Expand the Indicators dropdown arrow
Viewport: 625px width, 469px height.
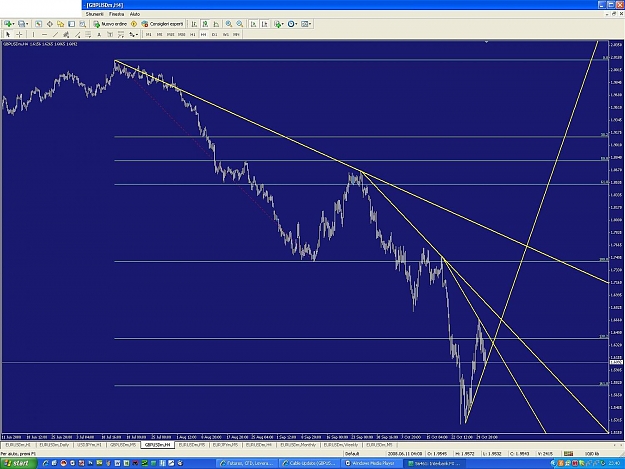(x=283, y=24)
